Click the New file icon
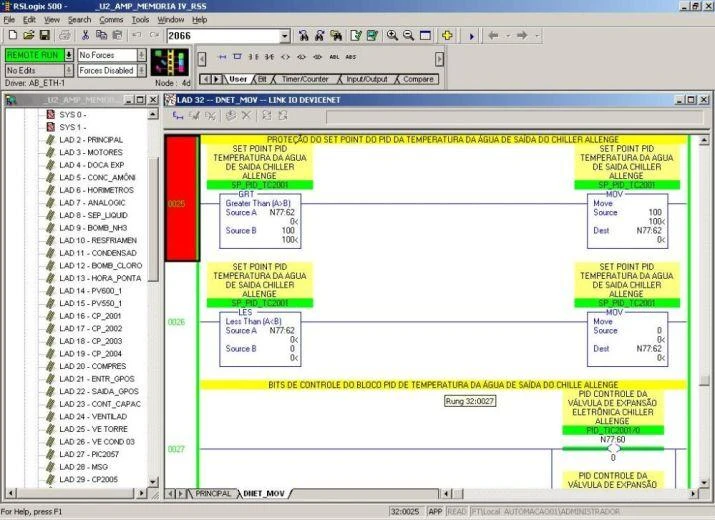The width and height of the screenshot is (715, 520). coord(13,35)
